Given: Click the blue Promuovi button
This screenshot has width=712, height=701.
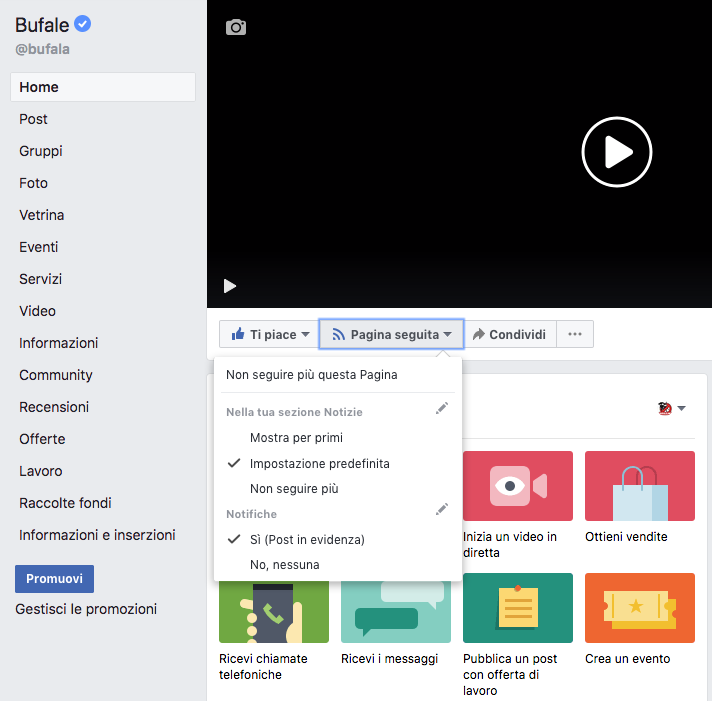Looking at the screenshot, I should (x=54, y=579).
